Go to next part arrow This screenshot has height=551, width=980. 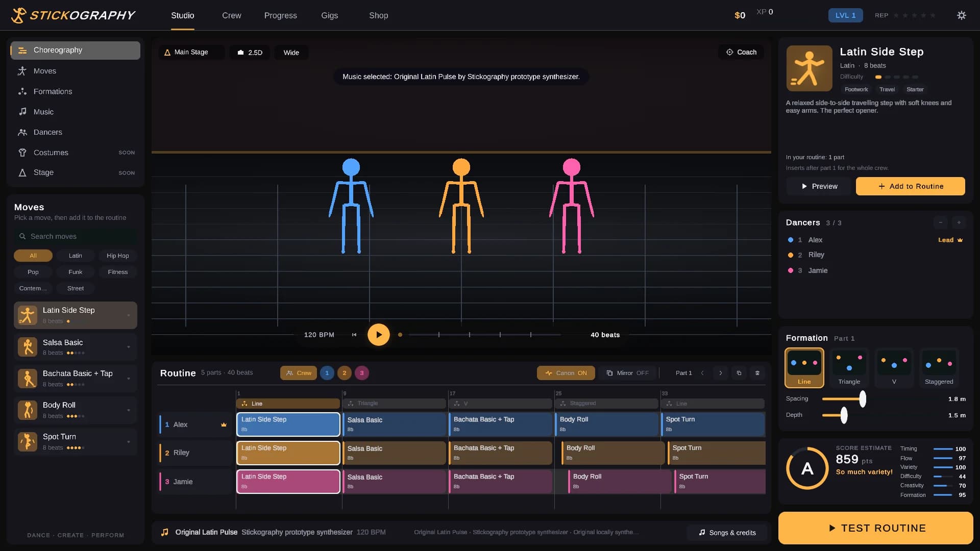pyautogui.click(x=720, y=373)
